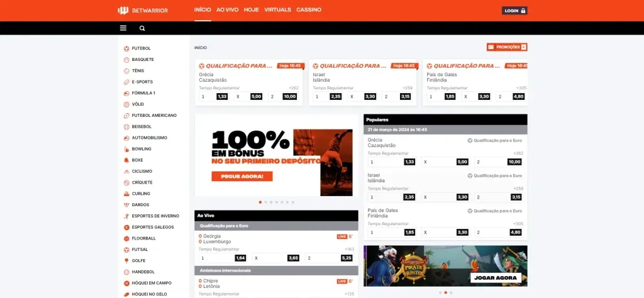Viewport: 644px width, 298px height.
Task: Select the Beisebol icon
Action: pos(126,127)
